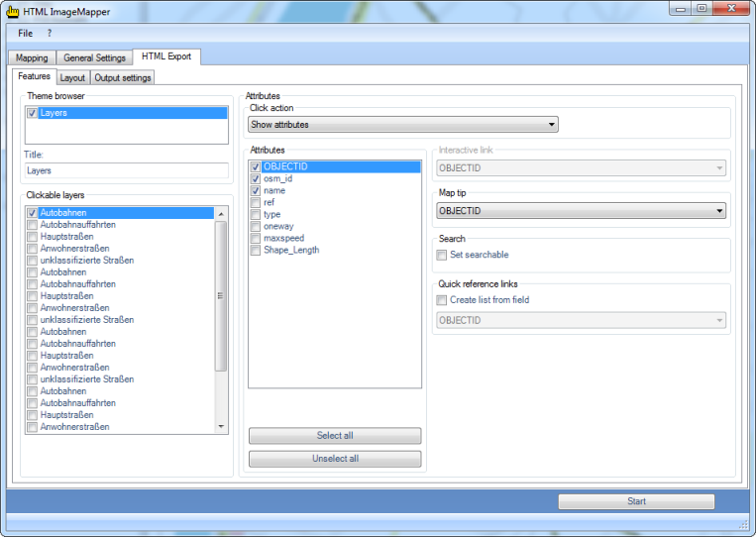Switch to the General Settings tab
The width and height of the screenshot is (756, 537).
click(95, 58)
